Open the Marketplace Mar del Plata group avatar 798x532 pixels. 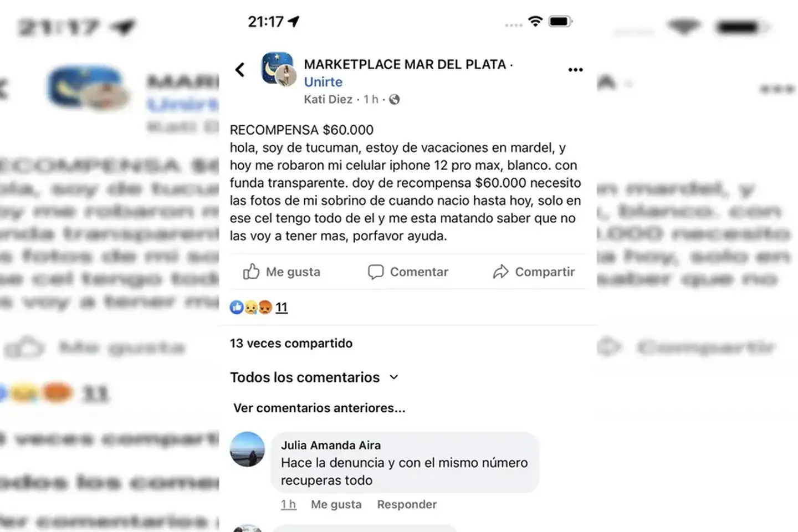coord(278,69)
